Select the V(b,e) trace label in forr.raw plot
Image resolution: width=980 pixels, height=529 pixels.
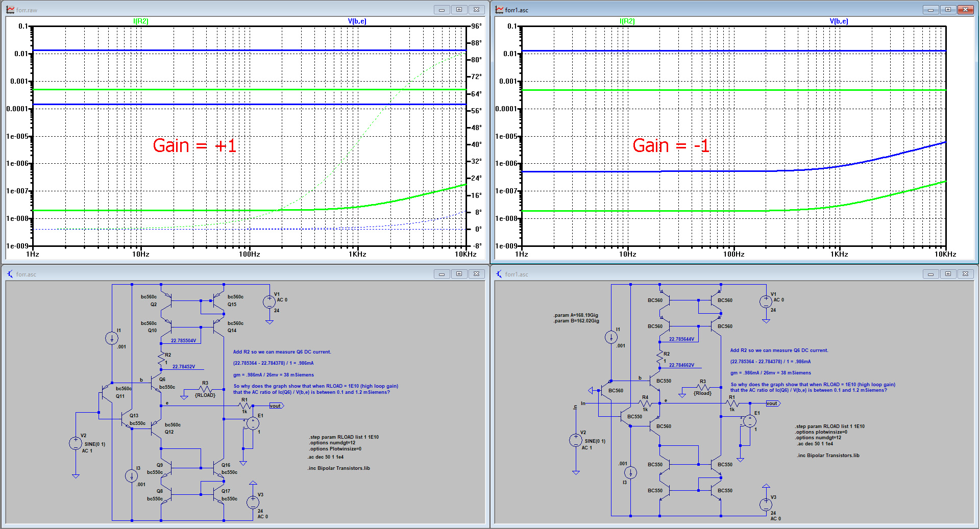coord(357,21)
